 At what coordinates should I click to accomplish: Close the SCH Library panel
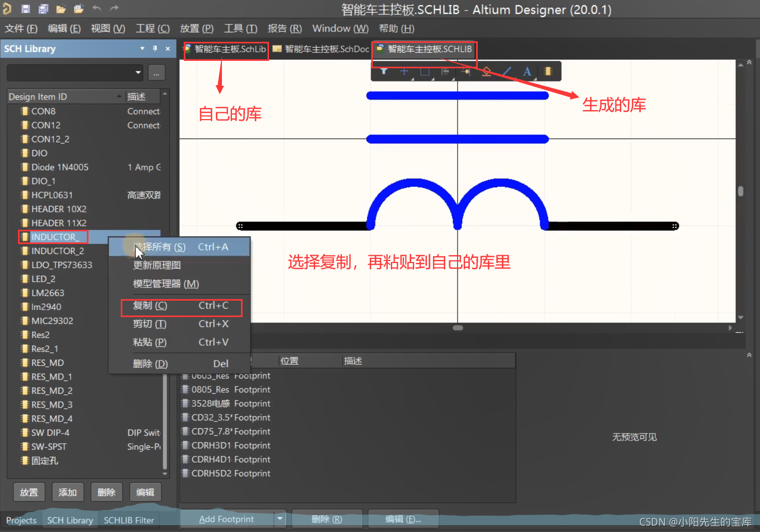(x=168, y=49)
